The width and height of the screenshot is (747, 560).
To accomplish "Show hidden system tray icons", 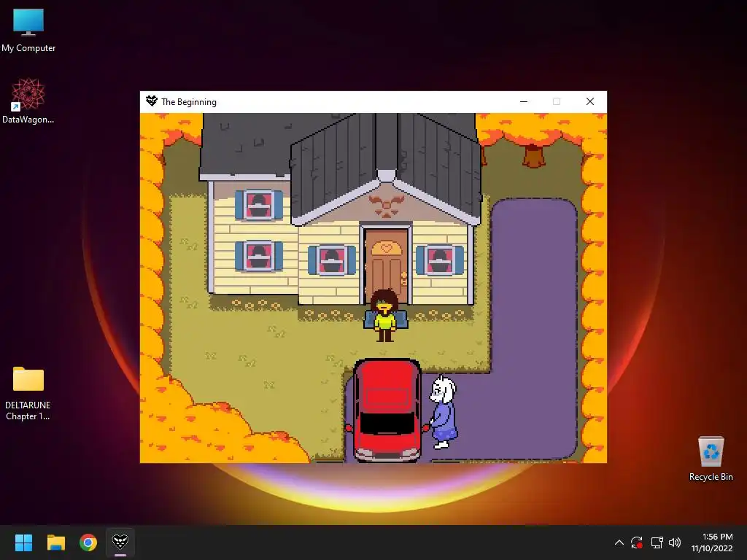I will click(x=619, y=542).
